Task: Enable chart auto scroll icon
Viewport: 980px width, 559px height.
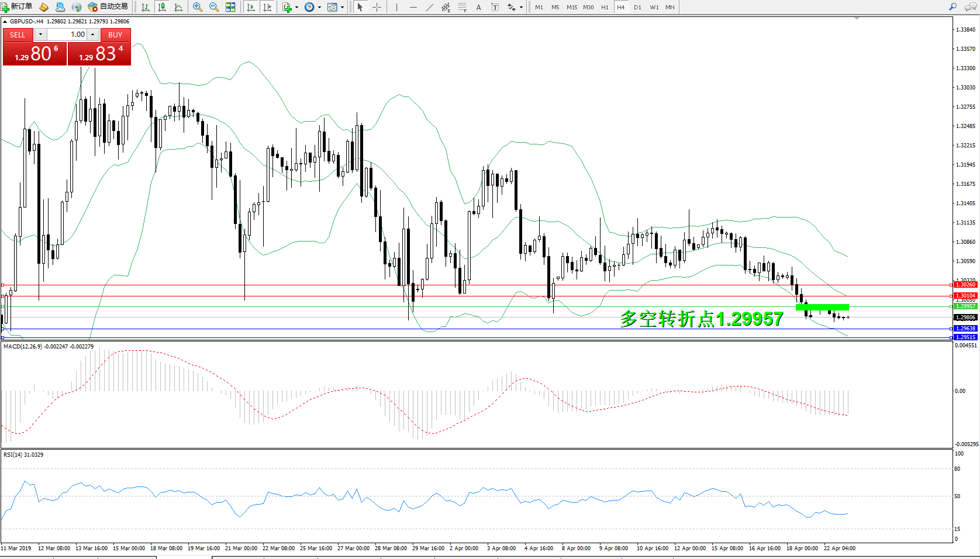Action: (251, 7)
